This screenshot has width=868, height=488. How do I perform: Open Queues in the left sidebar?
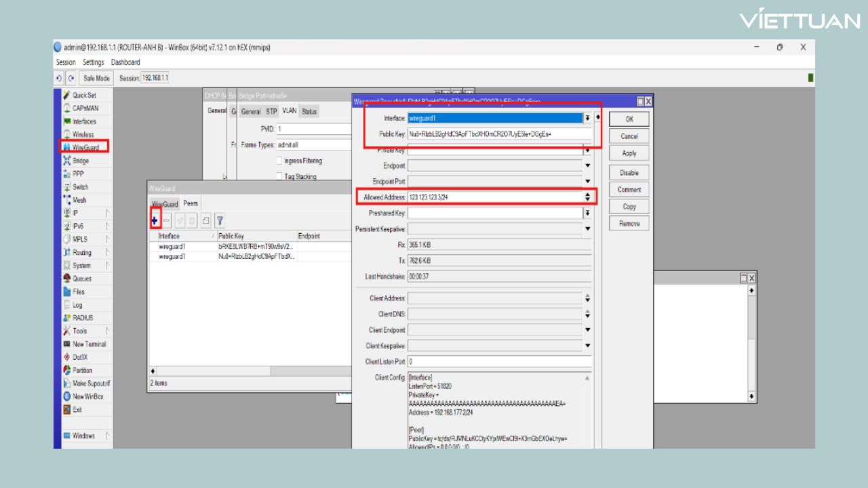coord(81,279)
